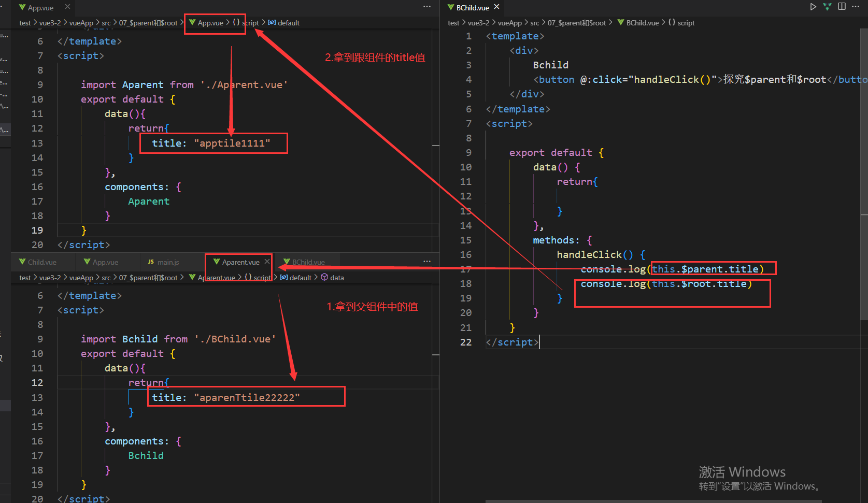This screenshot has height=503, width=868.
Task: Click line number 12 in Aparent.vue editor
Action: coord(37,382)
